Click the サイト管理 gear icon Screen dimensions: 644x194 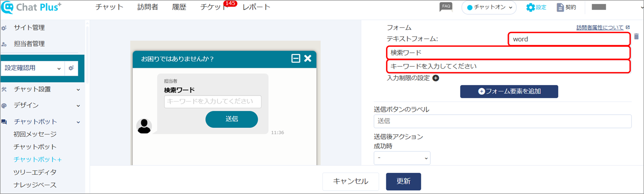[x=4, y=28]
